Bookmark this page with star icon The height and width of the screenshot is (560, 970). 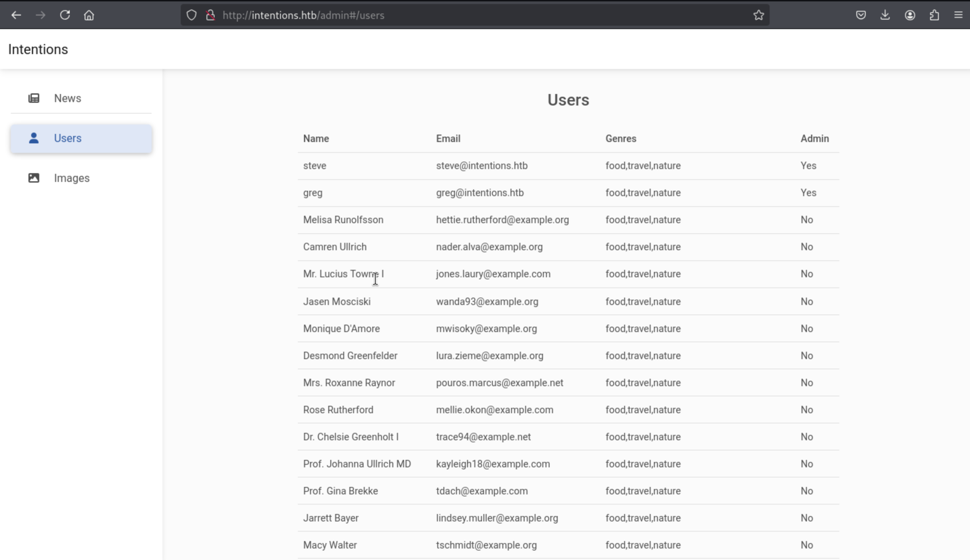[x=758, y=15]
